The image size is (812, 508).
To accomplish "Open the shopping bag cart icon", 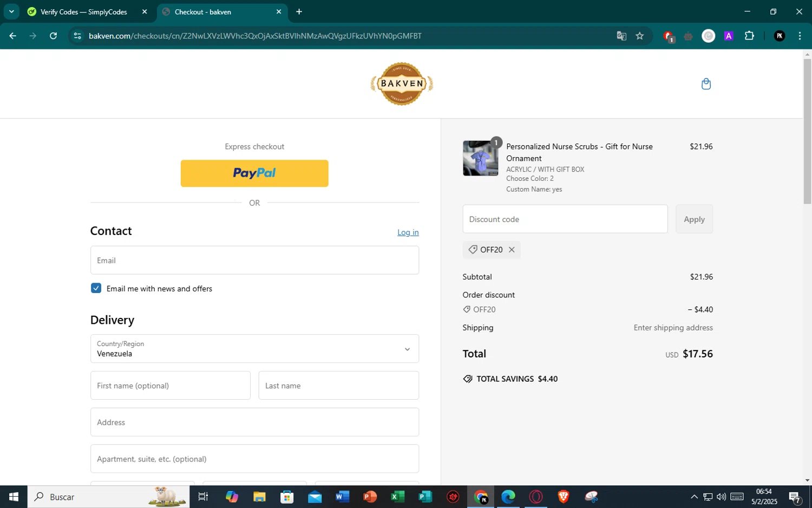I will [706, 84].
